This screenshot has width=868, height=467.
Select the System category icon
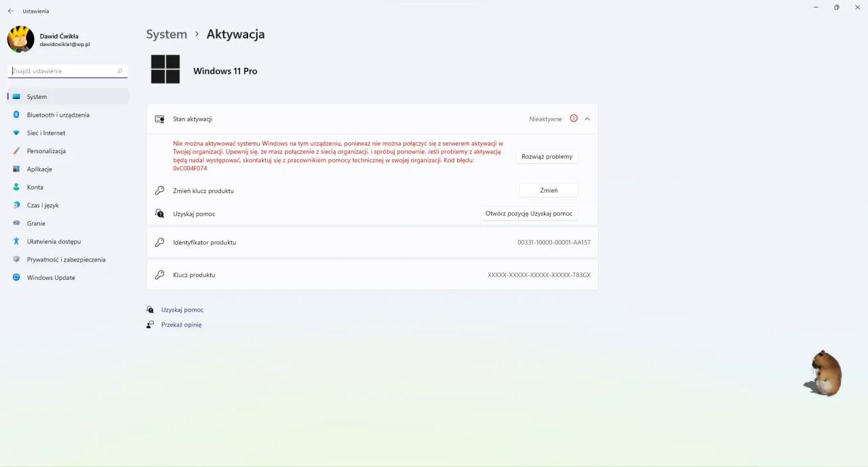tap(16, 97)
